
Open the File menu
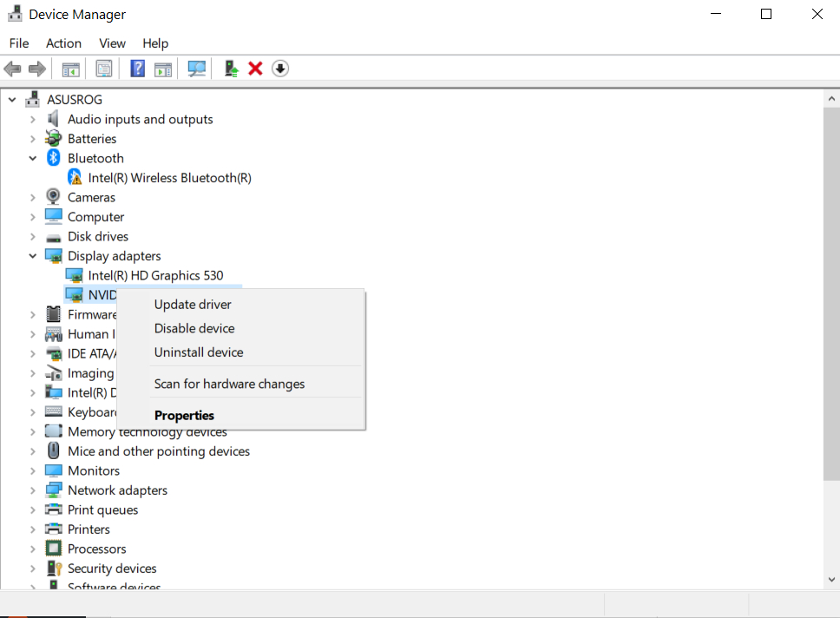point(19,43)
